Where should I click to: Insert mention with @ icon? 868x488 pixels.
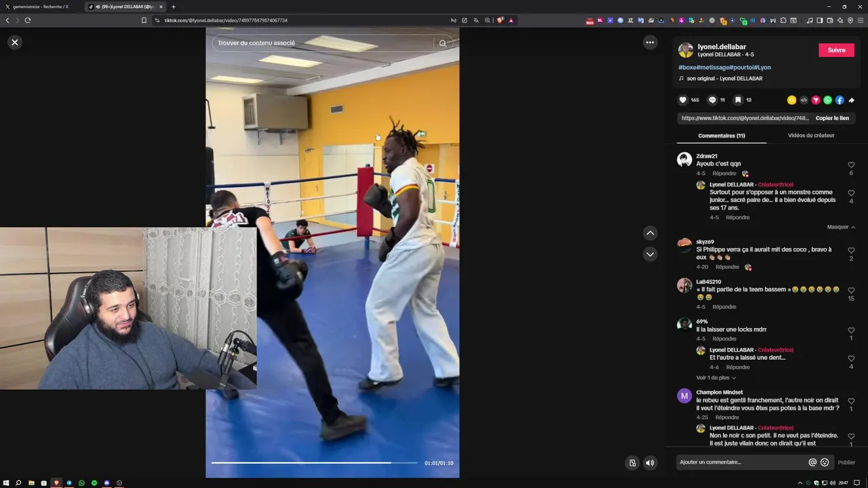click(x=812, y=462)
